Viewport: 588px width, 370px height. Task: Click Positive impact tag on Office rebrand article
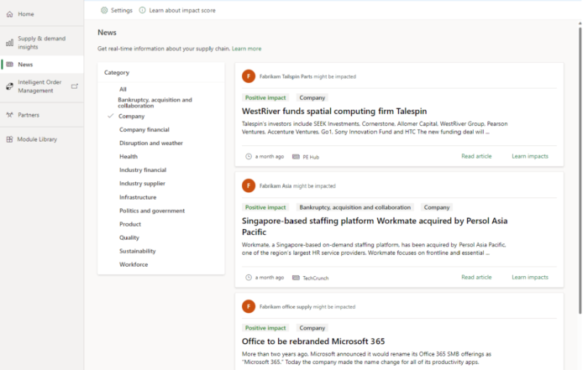tap(265, 328)
